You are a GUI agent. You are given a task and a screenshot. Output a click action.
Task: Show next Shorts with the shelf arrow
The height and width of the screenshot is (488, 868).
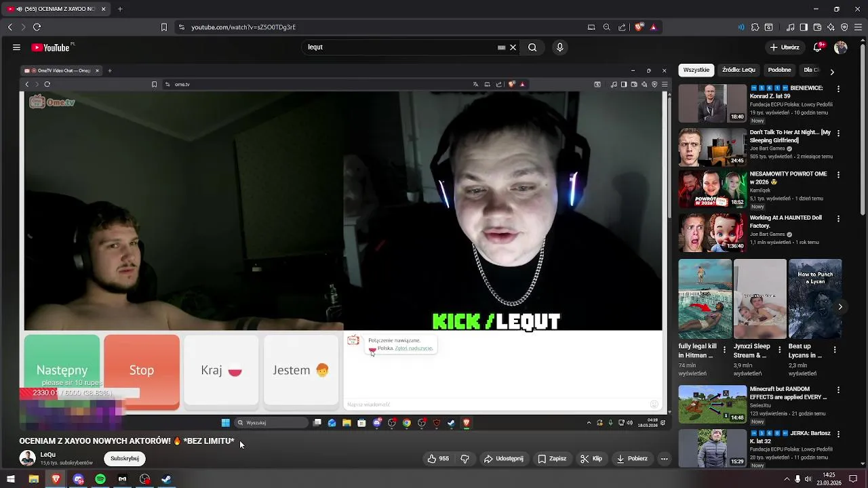[x=840, y=307]
